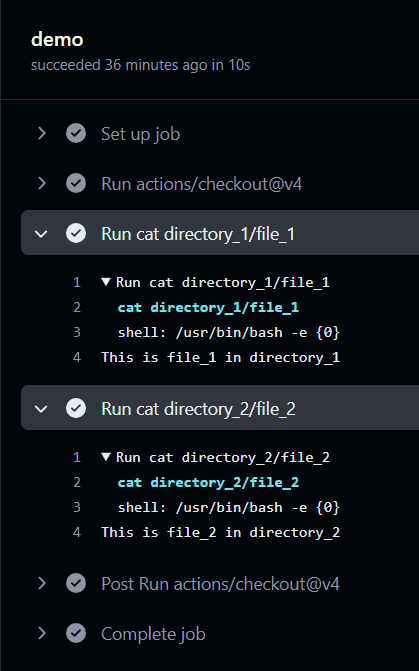The image size is (419, 671).
Task: Open the Post Run actions/checkout@v4 step label
Action: coord(220,584)
